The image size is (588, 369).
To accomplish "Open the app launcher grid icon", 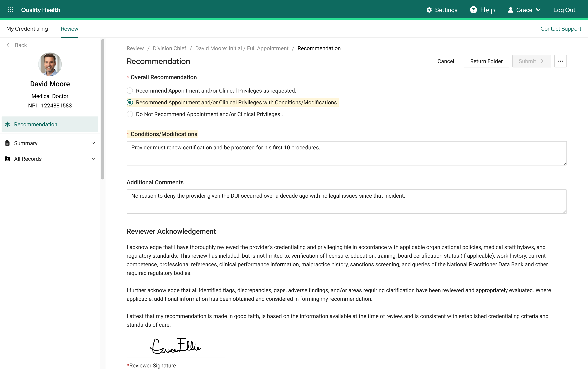I will point(11,10).
